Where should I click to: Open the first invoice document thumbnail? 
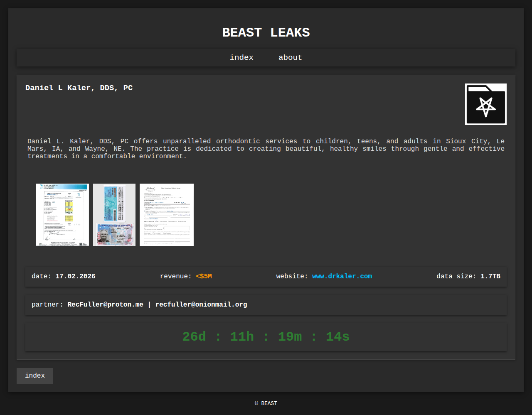pyautogui.click(x=62, y=215)
